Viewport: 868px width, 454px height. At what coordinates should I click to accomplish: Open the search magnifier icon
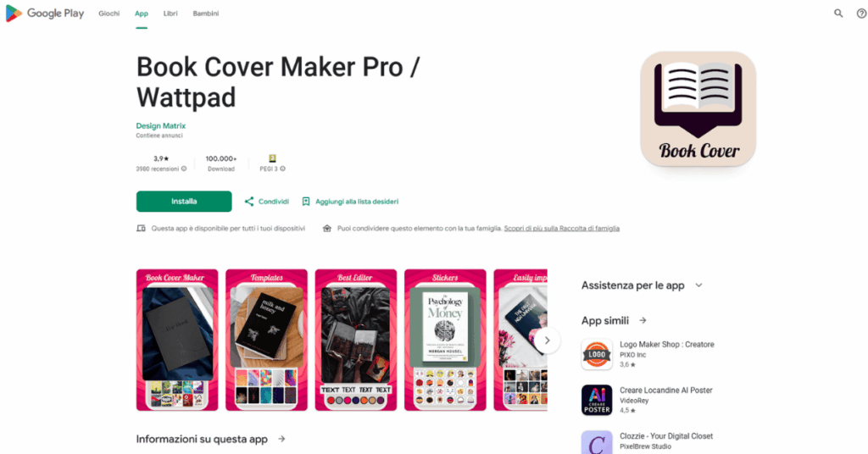coord(838,14)
